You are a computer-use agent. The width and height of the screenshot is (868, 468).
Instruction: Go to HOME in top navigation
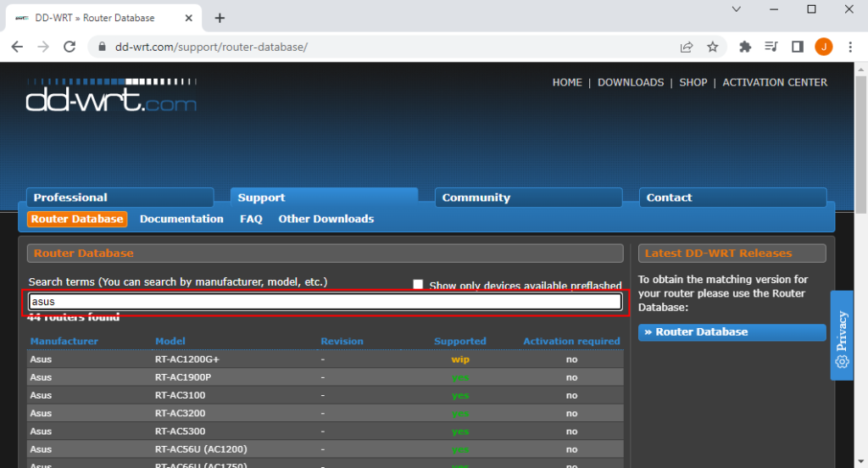tap(567, 82)
